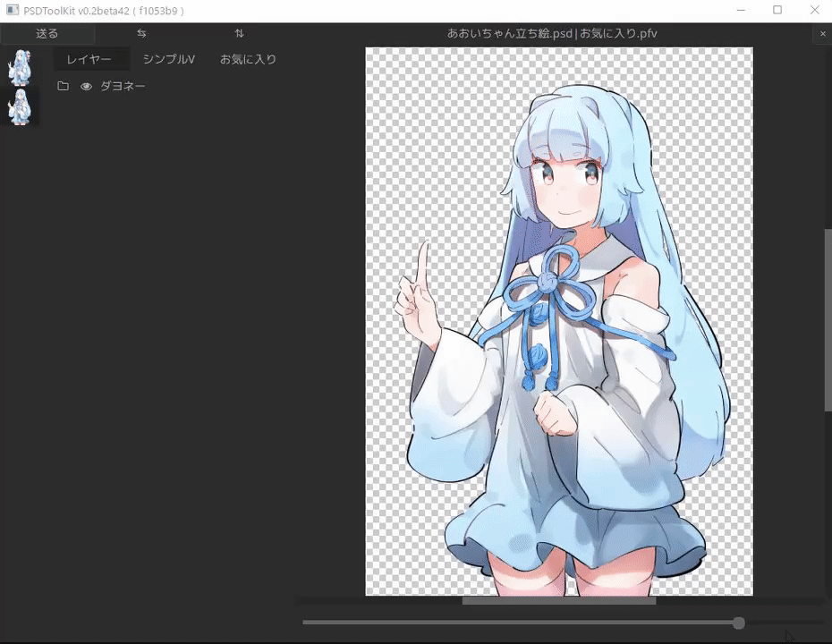
Task: Click the folder icon beside ダヨネー
Action: coord(63,86)
